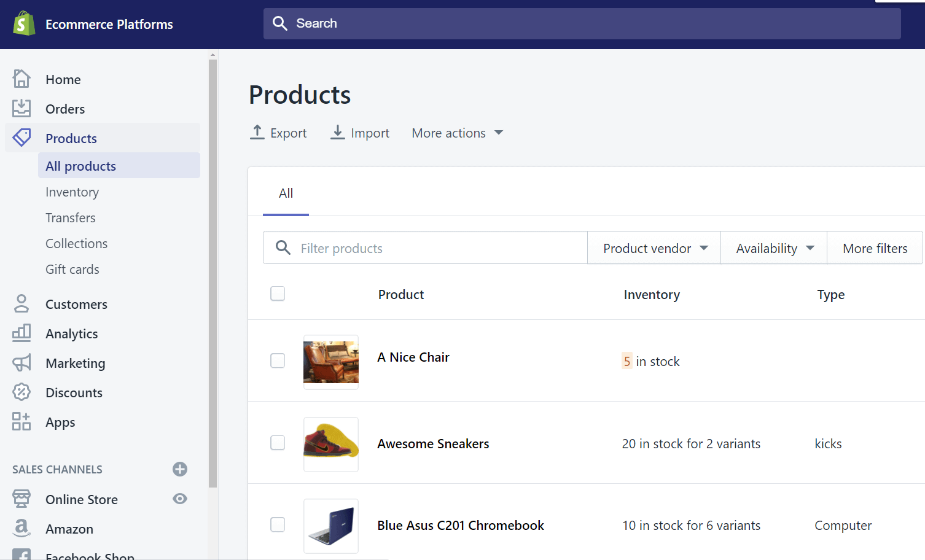Open Orders using the sidebar icon

click(21, 108)
